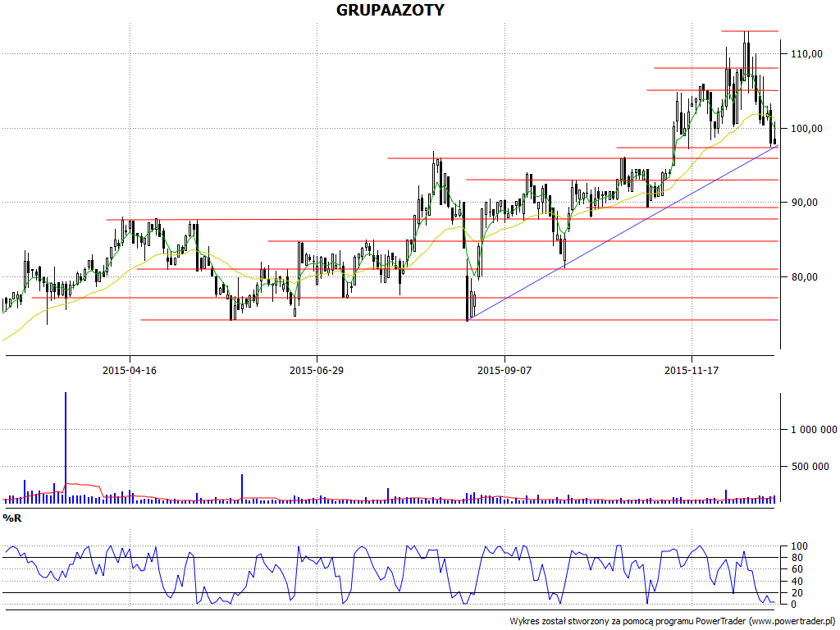Click the 110,00 price axis label
Viewport: 840px width, 630px height.
click(x=807, y=53)
